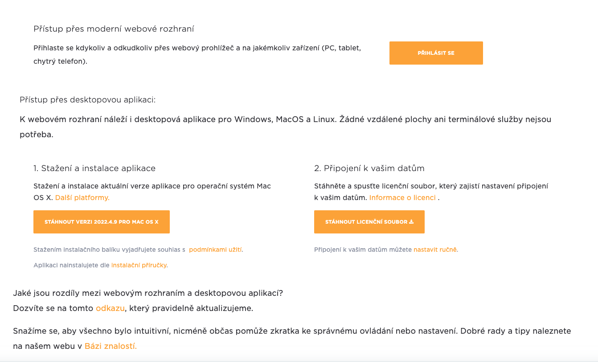Click the sentence starting "Snažíme se, aby všechno"

[x=292, y=331]
